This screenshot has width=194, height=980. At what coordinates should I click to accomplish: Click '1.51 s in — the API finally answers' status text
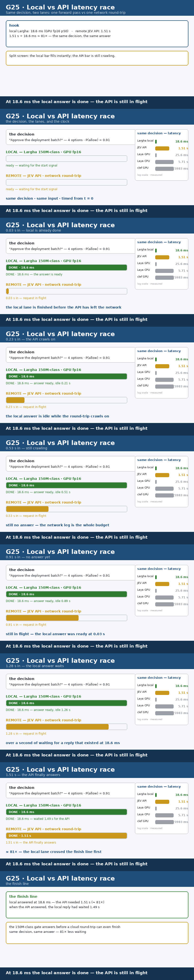click(31, 842)
